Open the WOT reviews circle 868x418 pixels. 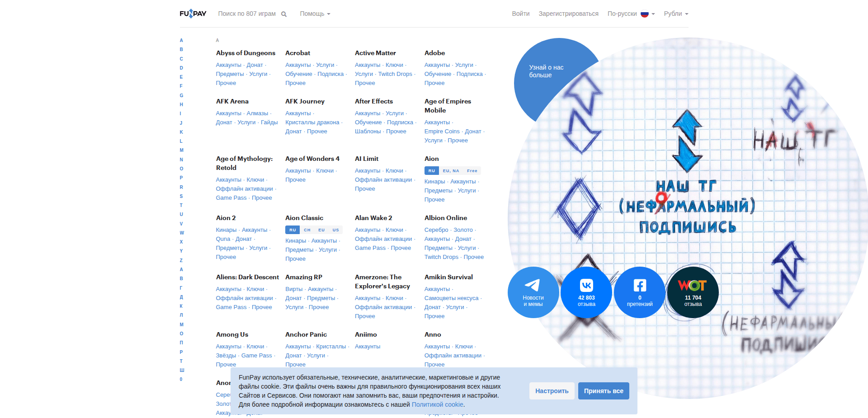point(693,292)
